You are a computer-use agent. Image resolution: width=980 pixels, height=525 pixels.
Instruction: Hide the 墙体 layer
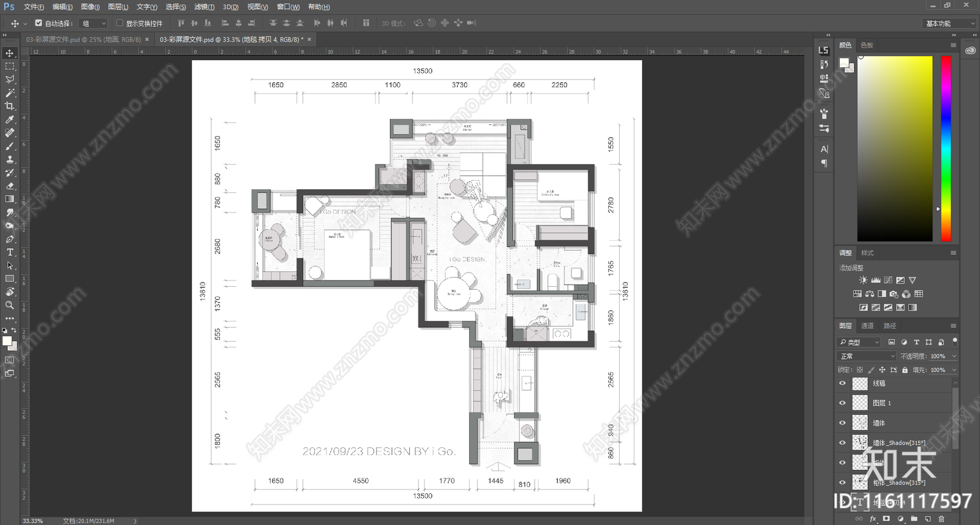coord(843,423)
